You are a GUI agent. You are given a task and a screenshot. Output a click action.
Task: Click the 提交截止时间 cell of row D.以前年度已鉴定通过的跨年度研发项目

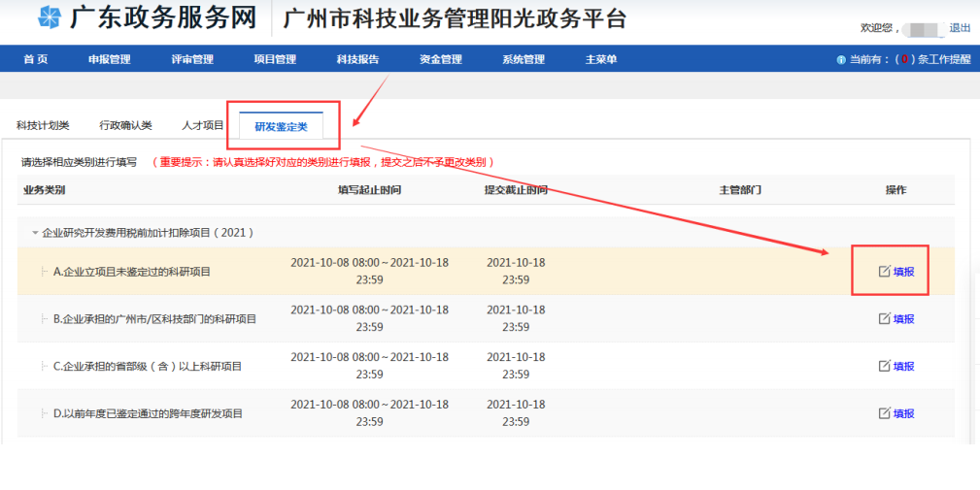(x=517, y=414)
